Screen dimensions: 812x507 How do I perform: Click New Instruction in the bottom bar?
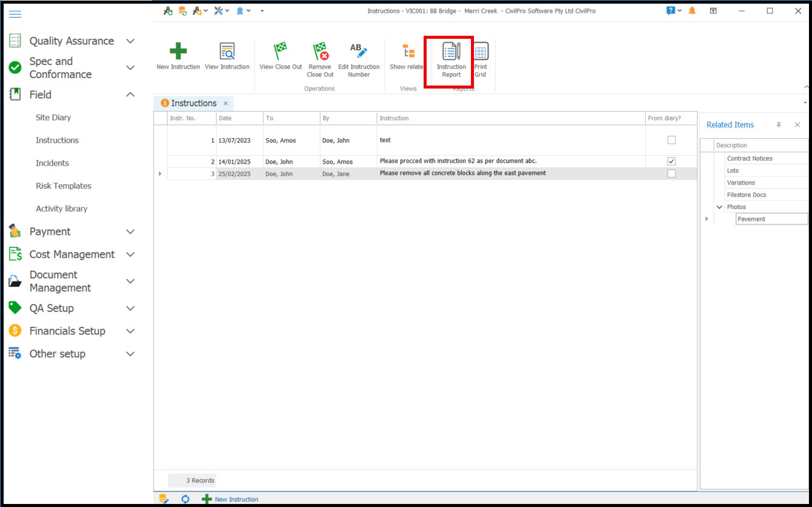coord(236,499)
